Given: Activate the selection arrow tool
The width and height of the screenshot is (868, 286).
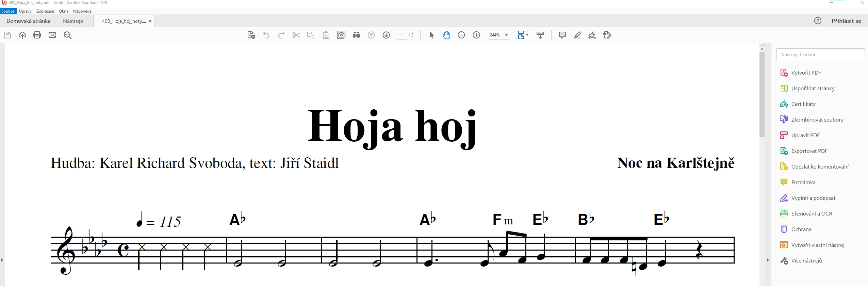Looking at the screenshot, I should click(431, 35).
